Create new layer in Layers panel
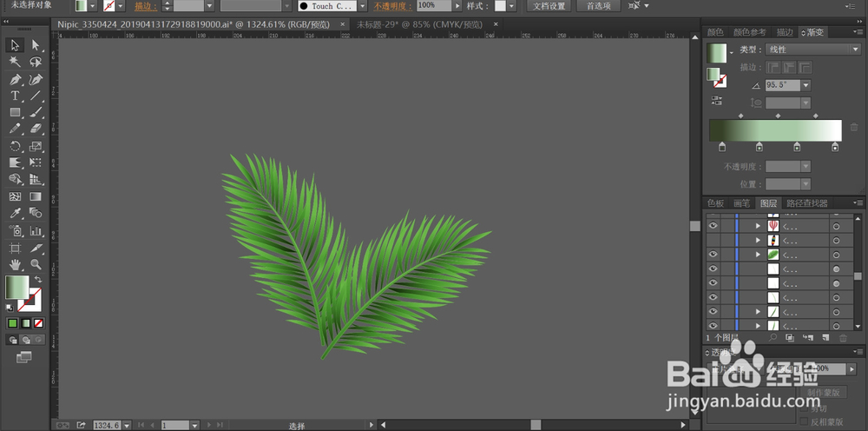The height and width of the screenshot is (431, 868). tap(825, 337)
